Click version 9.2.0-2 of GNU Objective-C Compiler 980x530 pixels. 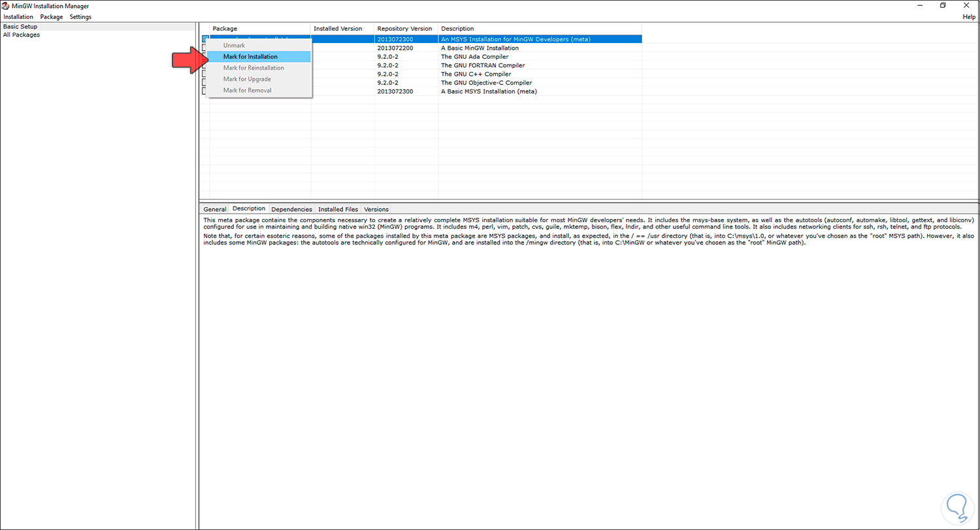click(x=387, y=83)
